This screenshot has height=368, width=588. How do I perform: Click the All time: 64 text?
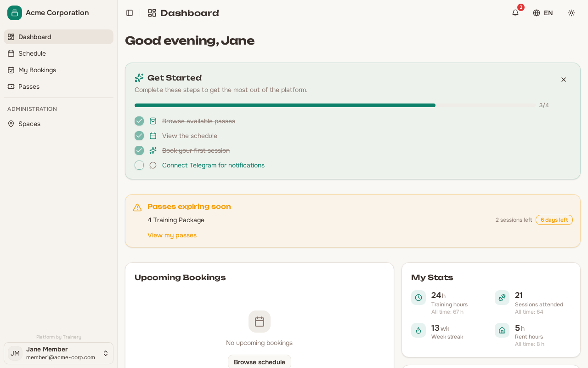529,312
